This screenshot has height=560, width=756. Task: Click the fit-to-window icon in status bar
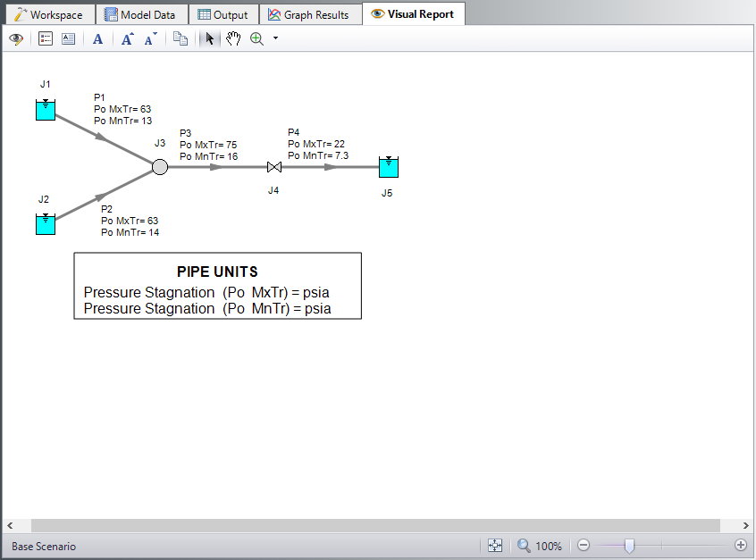pos(495,546)
